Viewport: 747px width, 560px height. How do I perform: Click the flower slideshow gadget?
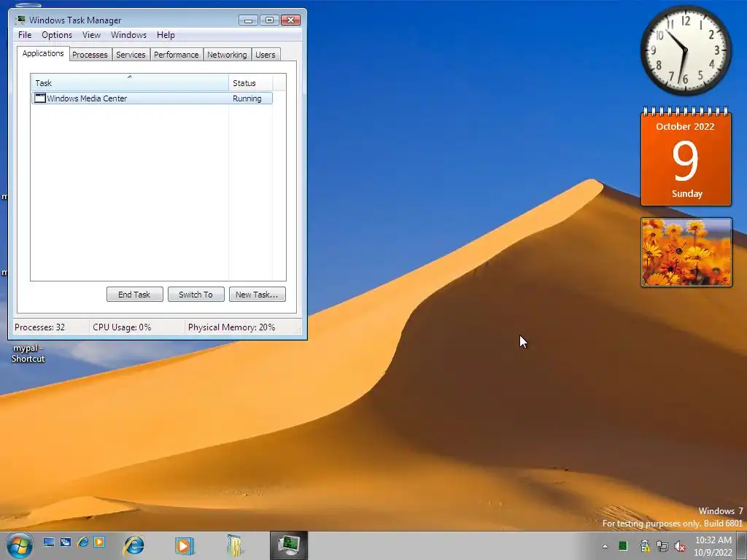click(686, 252)
